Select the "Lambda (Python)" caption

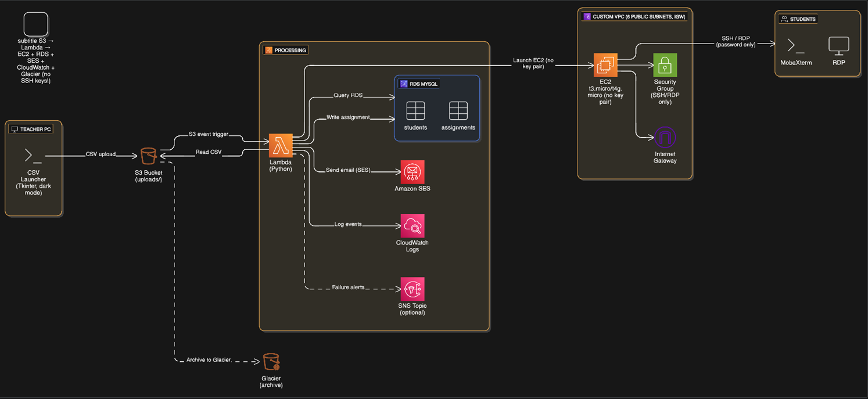click(281, 166)
